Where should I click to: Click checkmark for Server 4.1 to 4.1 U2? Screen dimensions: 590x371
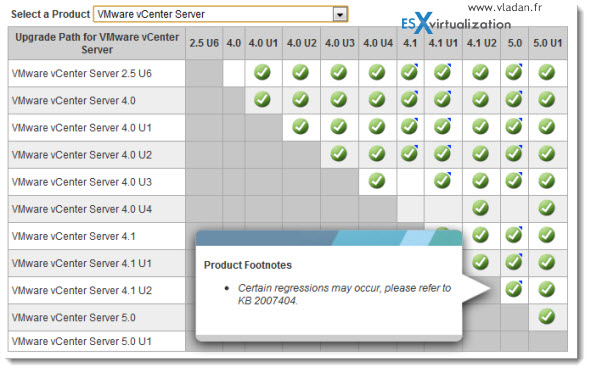point(481,235)
